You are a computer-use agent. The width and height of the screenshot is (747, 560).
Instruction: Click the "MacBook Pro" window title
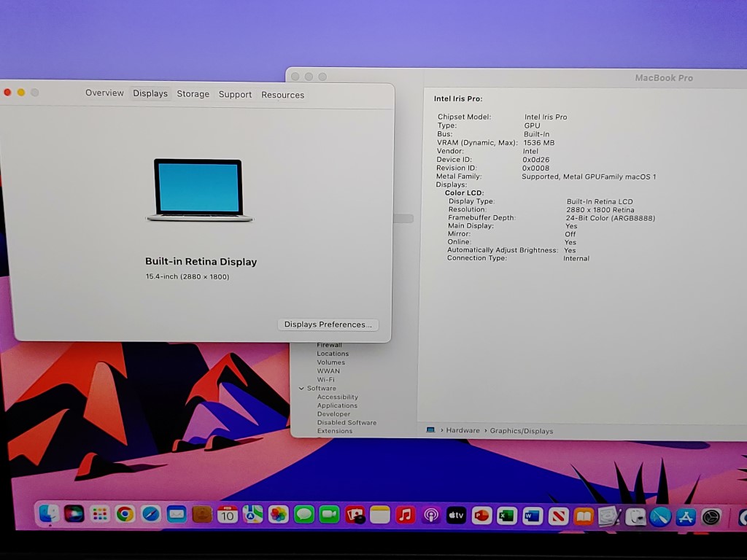[x=664, y=78]
